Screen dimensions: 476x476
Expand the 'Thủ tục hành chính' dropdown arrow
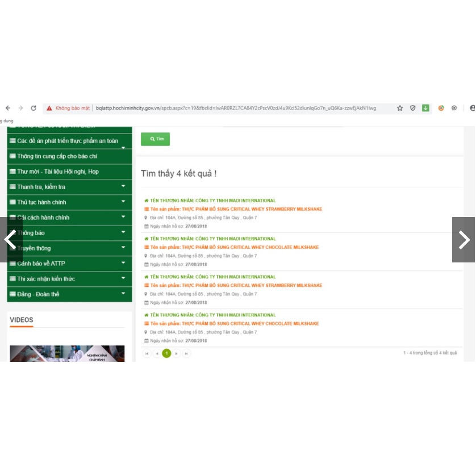coord(123,201)
